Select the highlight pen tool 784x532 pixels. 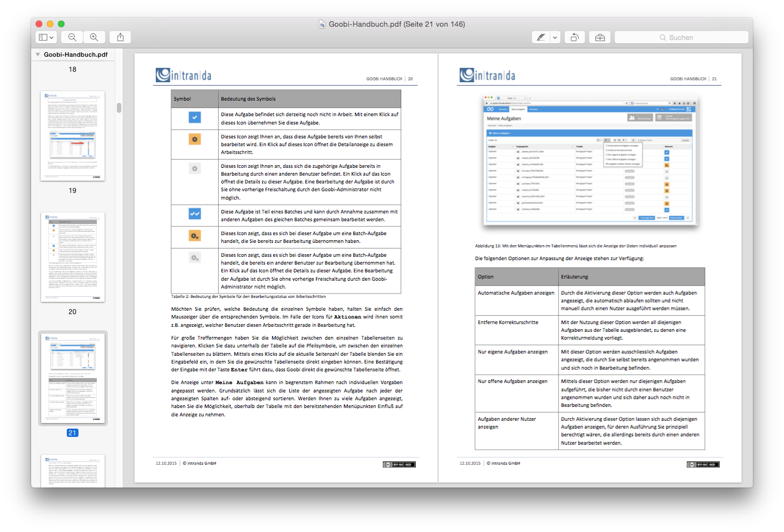(541, 37)
